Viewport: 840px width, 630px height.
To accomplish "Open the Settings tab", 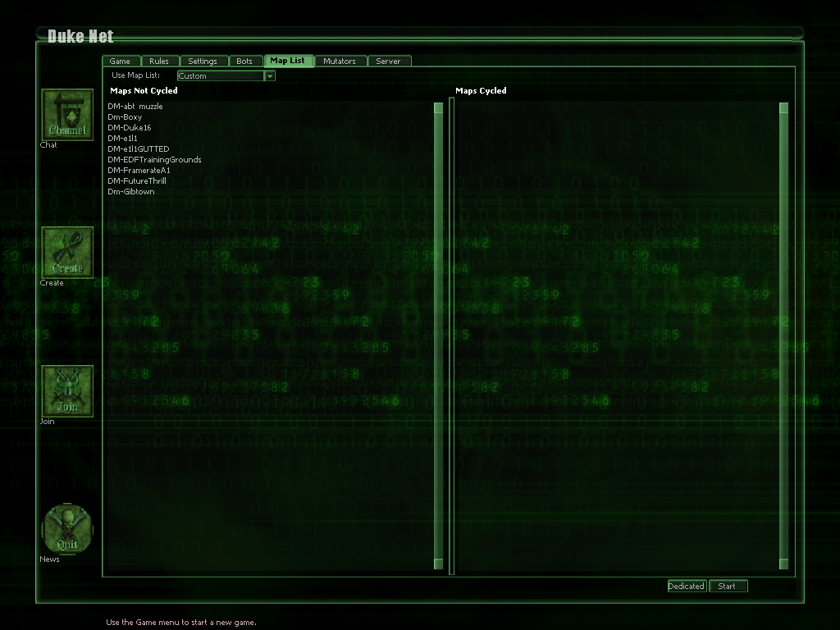I will coord(203,61).
